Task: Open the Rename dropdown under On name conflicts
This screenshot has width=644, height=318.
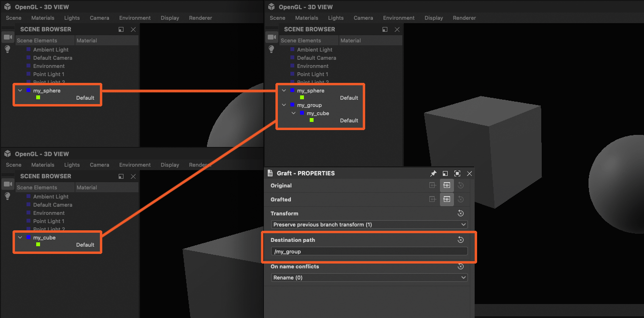Action: tap(369, 278)
